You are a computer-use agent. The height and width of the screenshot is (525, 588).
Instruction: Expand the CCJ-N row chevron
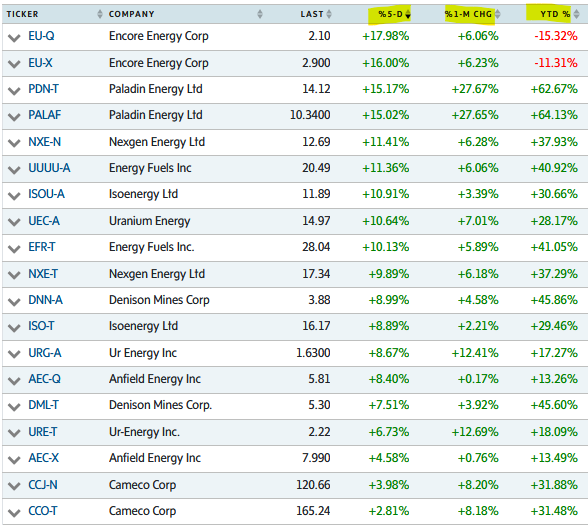(x=14, y=486)
